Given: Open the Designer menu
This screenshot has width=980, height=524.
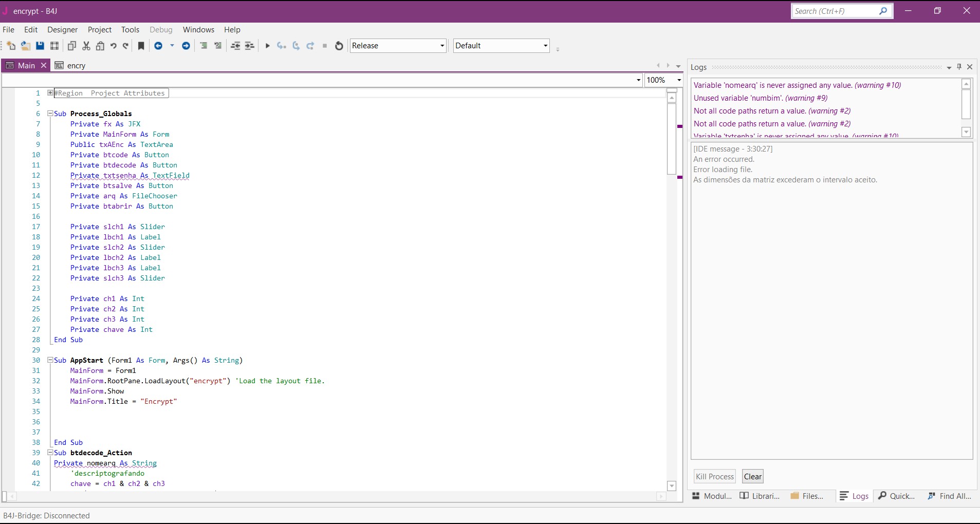Looking at the screenshot, I should coord(62,30).
